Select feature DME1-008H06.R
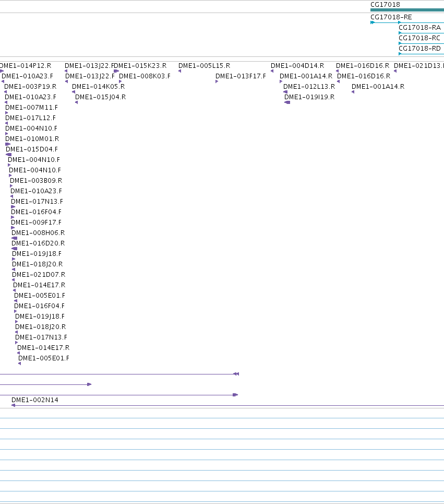The height and width of the screenshot is (504, 444). coord(38,233)
